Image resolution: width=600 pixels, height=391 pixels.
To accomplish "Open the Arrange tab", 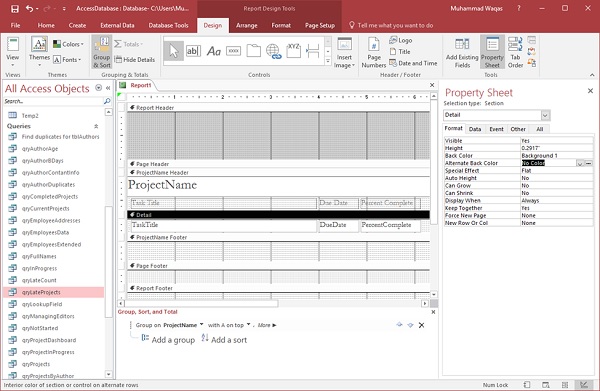I will click(246, 25).
